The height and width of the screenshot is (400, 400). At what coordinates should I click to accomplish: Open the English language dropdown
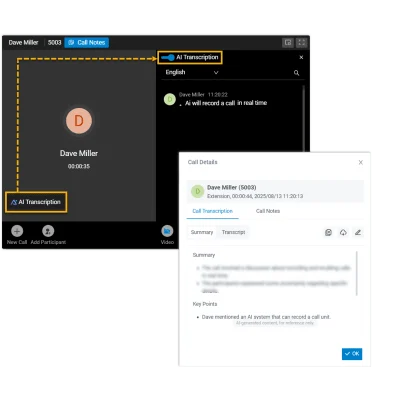tap(192, 72)
